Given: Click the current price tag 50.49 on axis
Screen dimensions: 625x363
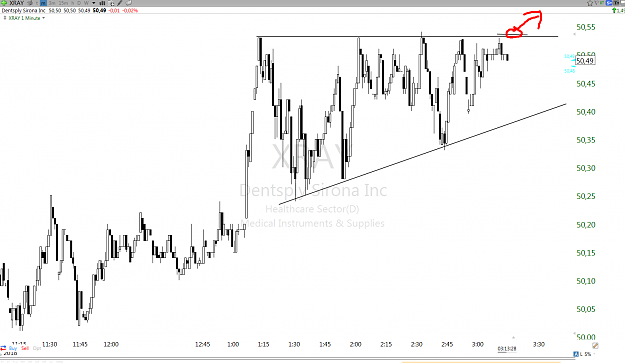Looking at the screenshot, I should click(585, 61).
